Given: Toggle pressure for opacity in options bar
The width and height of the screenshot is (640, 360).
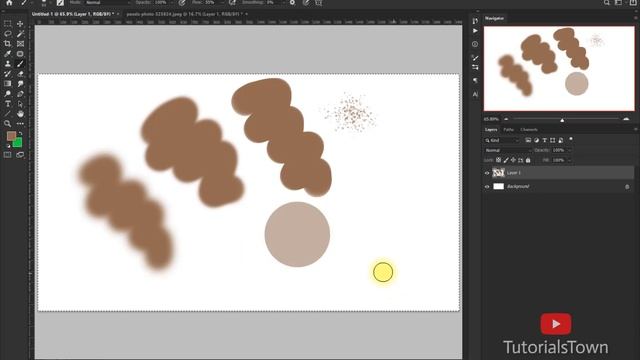Looking at the screenshot, I should [182, 2].
